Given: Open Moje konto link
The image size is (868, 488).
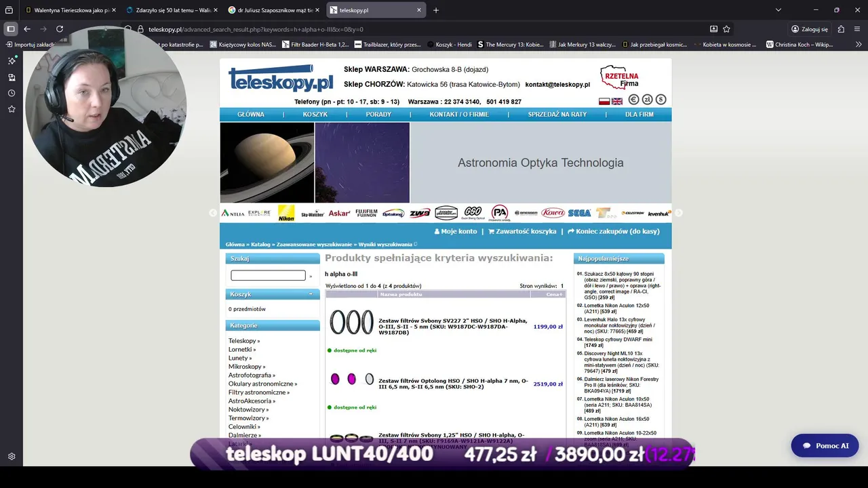Looking at the screenshot, I should point(456,231).
